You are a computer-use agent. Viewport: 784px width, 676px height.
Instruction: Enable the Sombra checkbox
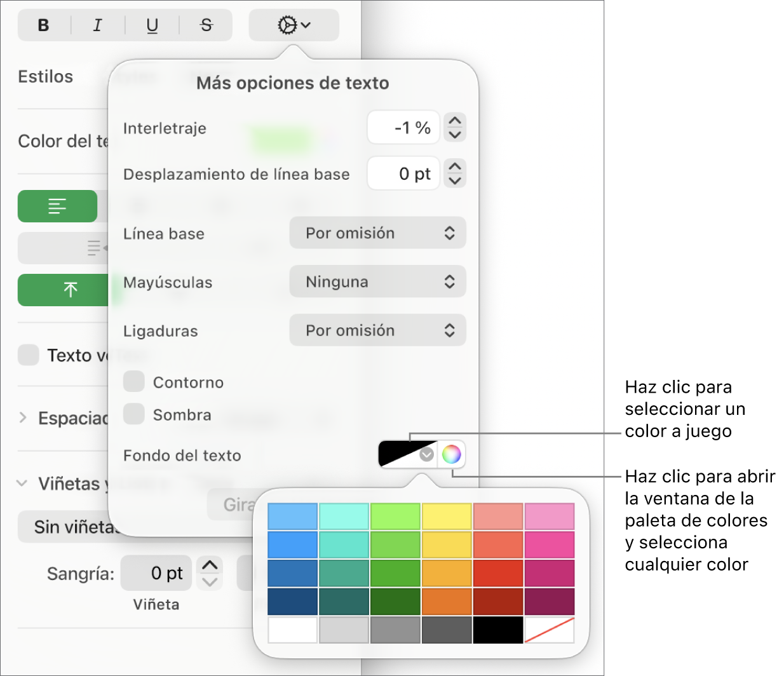click(x=134, y=414)
